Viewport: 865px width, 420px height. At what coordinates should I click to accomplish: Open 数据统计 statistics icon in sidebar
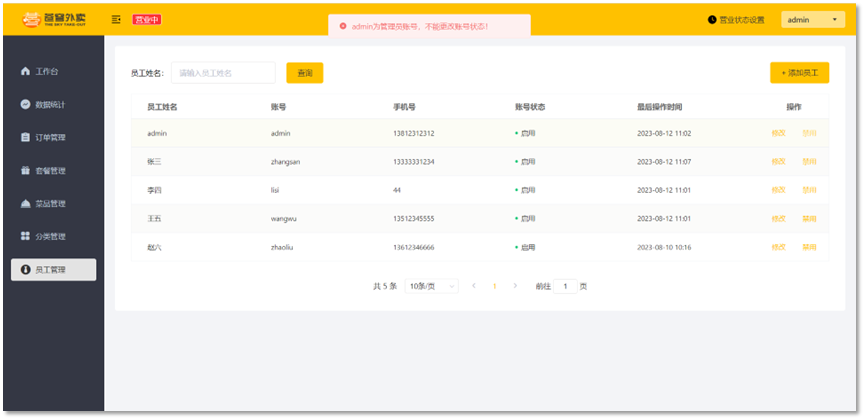[x=25, y=105]
